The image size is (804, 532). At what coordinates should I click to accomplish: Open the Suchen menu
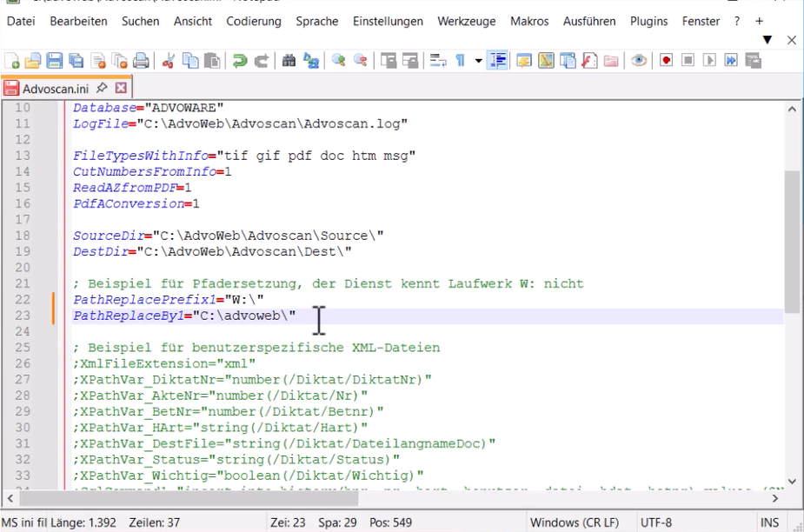[x=141, y=21]
